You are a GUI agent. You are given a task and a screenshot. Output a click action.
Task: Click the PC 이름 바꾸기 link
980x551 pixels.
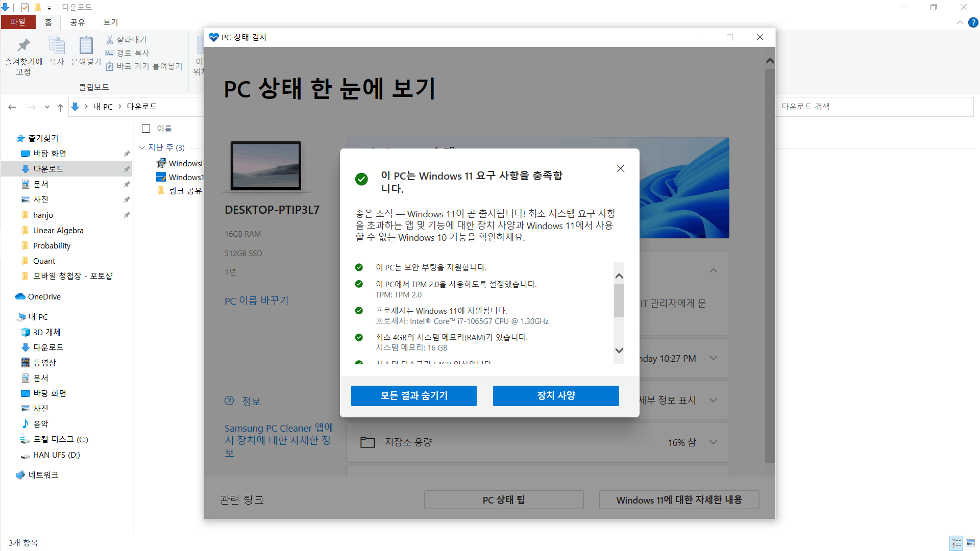click(256, 300)
